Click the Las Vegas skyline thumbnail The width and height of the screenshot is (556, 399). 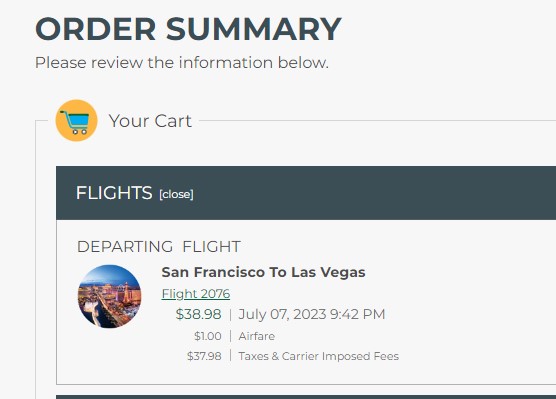pyautogui.click(x=109, y=296)
